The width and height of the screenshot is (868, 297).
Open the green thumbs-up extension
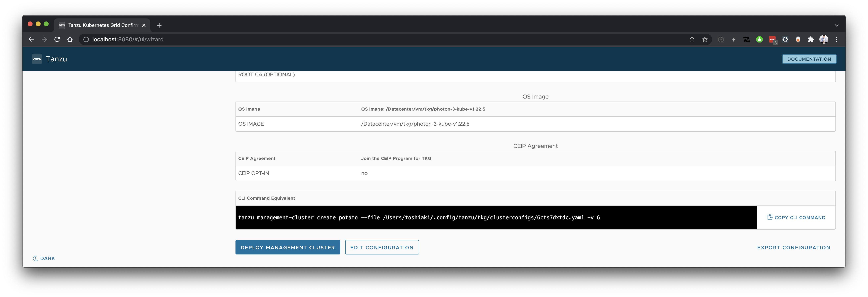click(x=759, y=39)
